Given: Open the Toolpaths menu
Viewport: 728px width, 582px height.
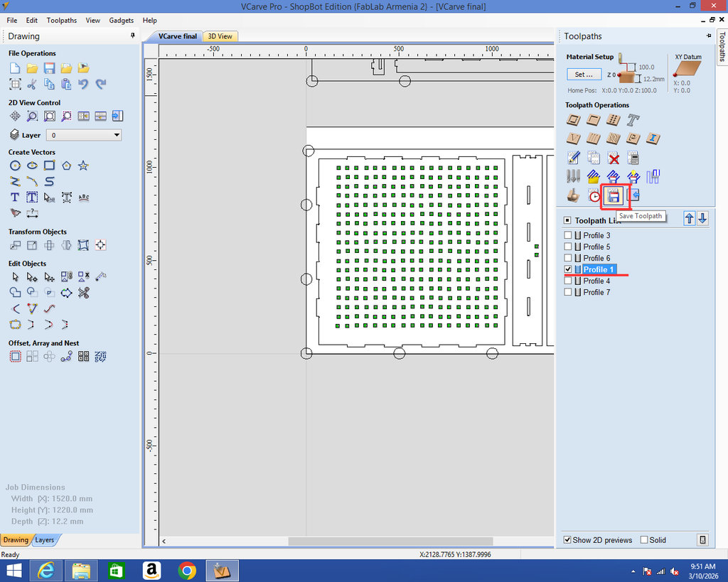Looking at the screenshot, I should [x=62, y=21].
